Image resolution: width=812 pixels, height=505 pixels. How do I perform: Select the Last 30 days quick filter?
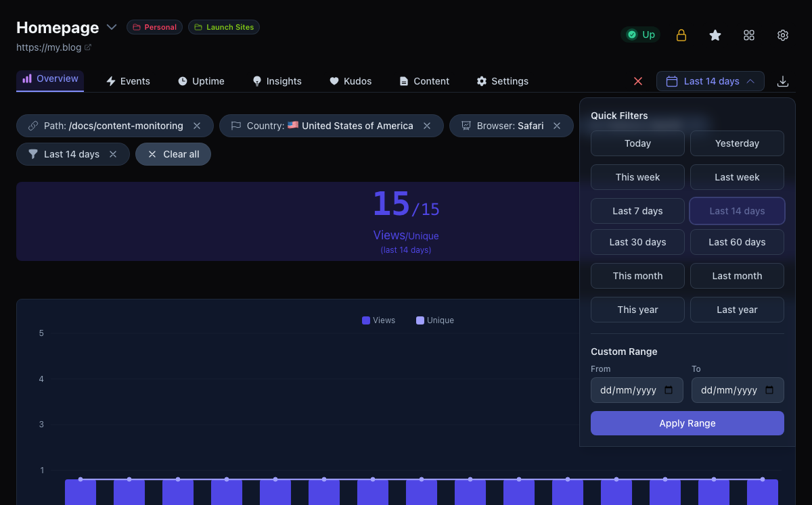pos(637,242)
